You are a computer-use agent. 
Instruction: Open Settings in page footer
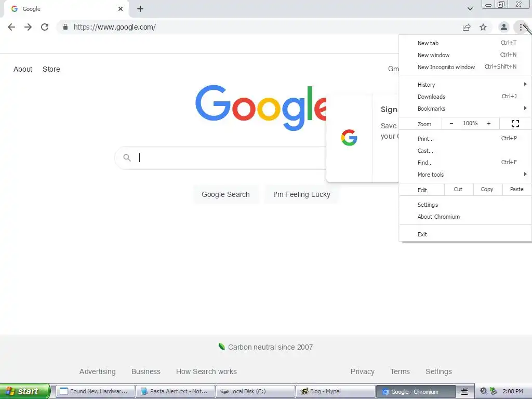pyautogui.click(x=438, y=371)
